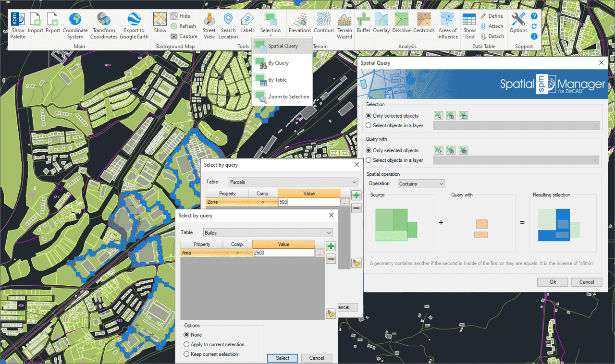This screenshot has height=364, width=615.
Task: Open the Show Palette tool
Action: pos(18,26)
